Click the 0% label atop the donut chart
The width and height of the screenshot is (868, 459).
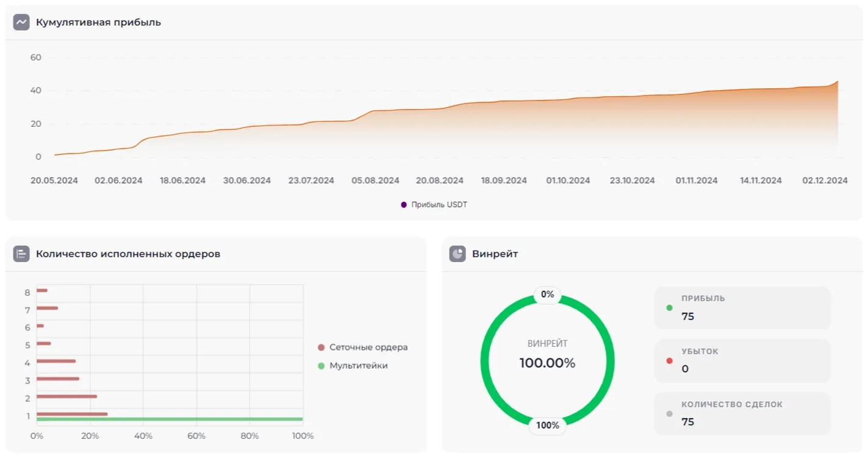coord(547,295)
